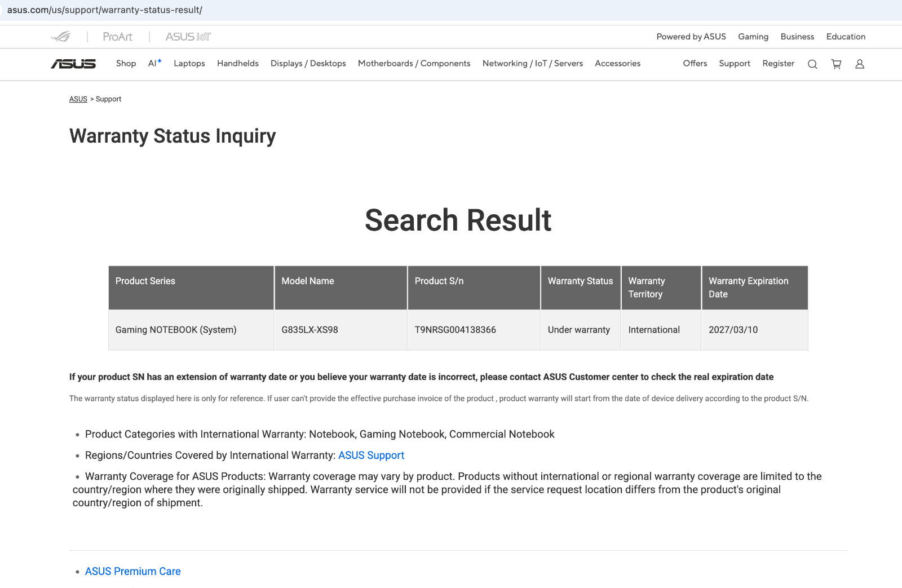This screenshot has width=902, height=588.
Task: Open Displays / Desktops menu
Action: (308, 64)
